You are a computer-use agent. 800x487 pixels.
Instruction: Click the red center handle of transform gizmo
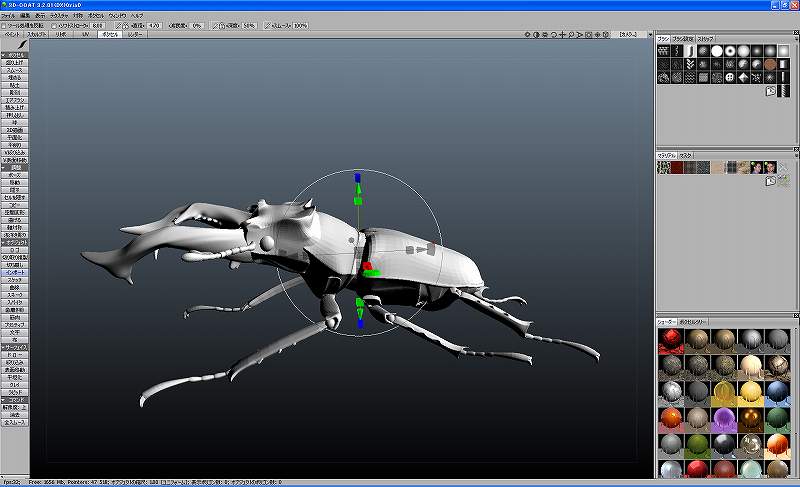point(367,266)
